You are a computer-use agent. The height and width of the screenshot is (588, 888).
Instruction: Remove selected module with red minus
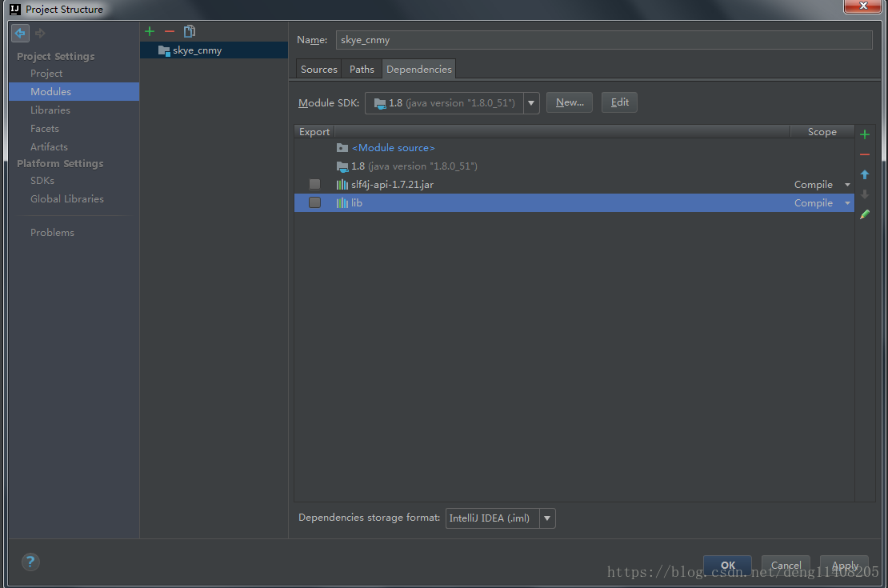point(170,31)
